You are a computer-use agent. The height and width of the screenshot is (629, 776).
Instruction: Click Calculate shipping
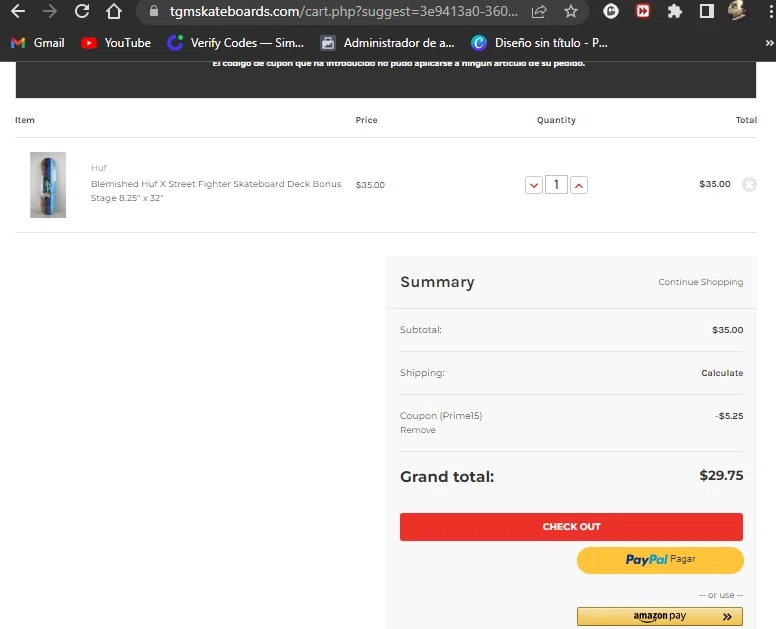722,373
